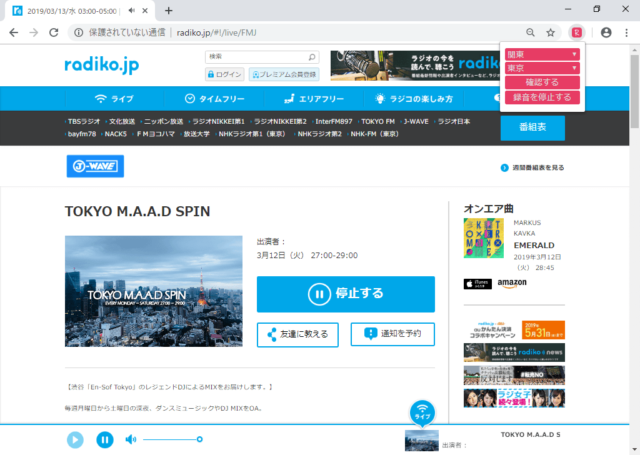
Task: Select the TBSラジオ station link
Action: point(84,122)
